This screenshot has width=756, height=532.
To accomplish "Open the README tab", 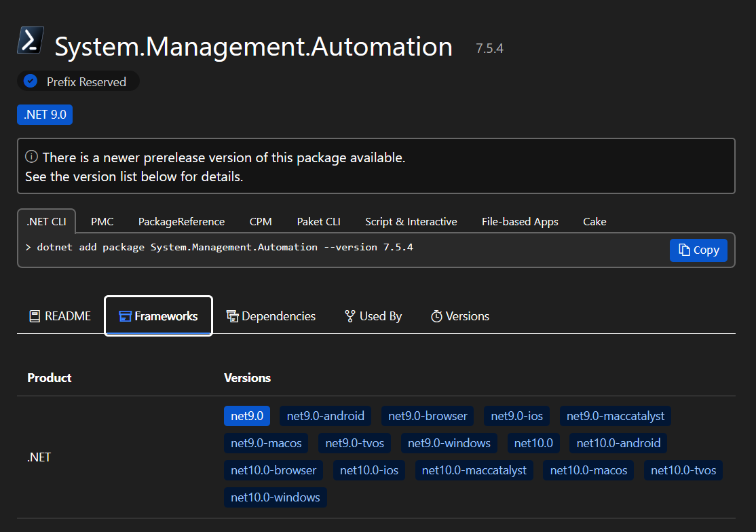I will tap(60, 316).
